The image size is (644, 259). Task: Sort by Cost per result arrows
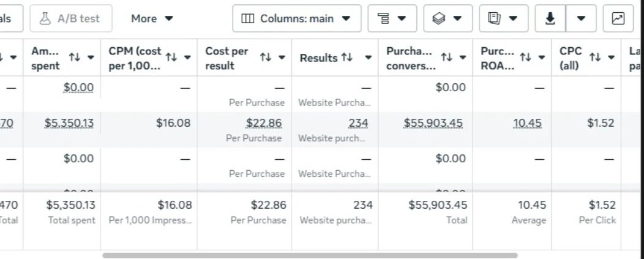click(x=266, y=57)
